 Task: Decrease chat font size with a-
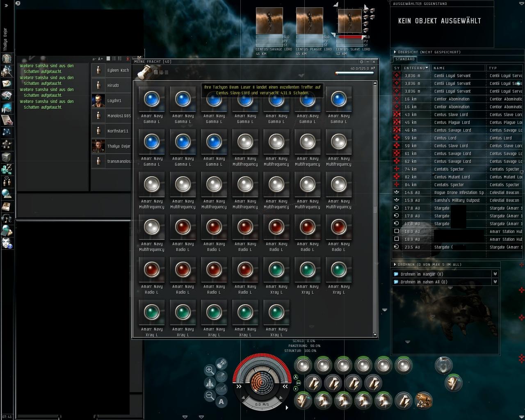[x=94, y=59]
